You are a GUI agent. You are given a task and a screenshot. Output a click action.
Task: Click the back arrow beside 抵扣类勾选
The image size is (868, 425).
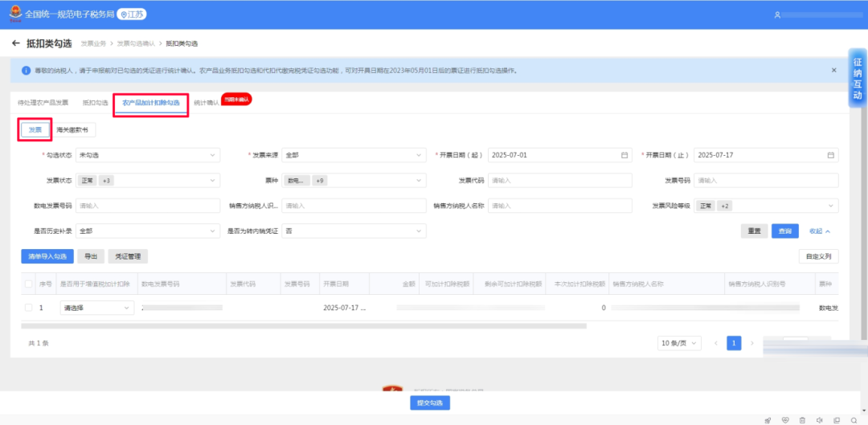pos(15,43)
